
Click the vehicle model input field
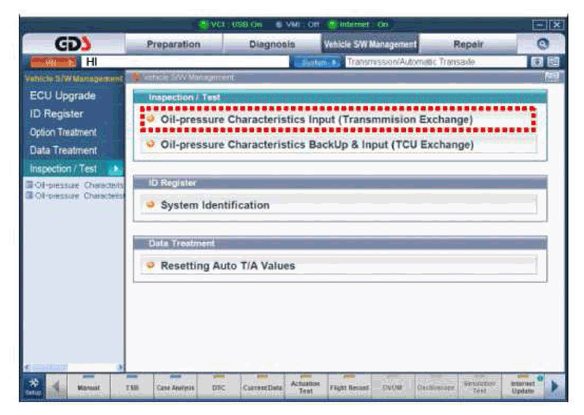coord(185,62)
